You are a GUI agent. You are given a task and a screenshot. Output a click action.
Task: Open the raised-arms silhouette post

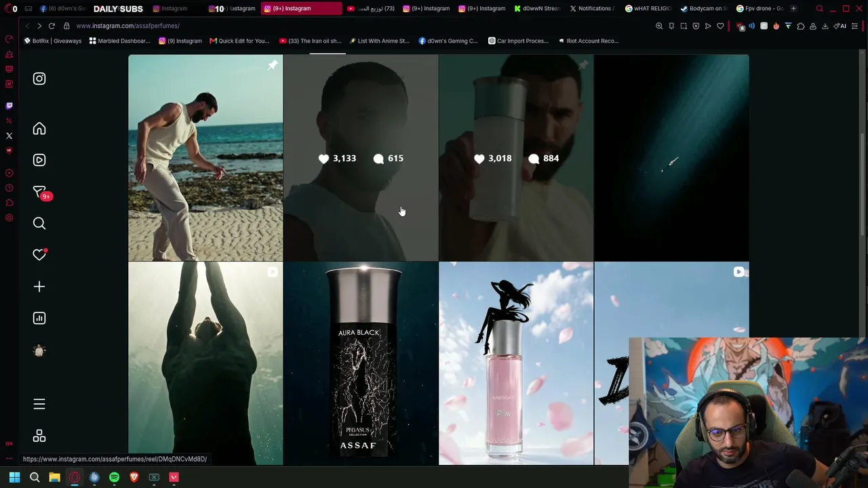pos(205,364)
